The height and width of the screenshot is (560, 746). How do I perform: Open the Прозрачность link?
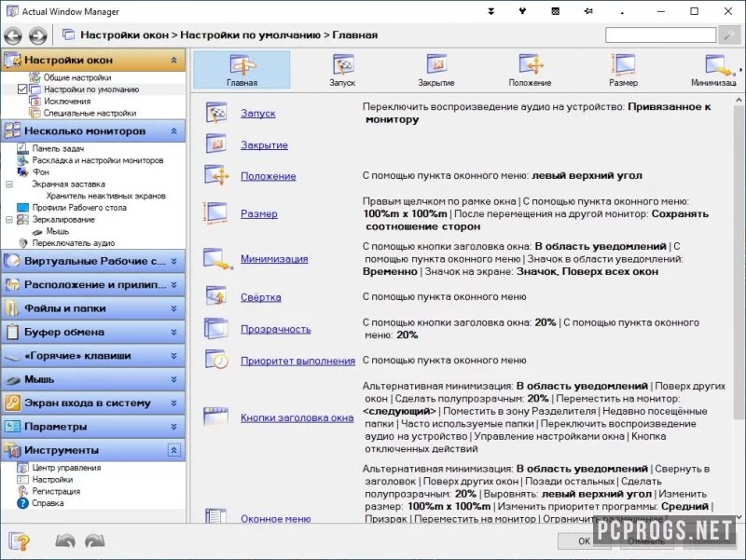tap(275, 329)
